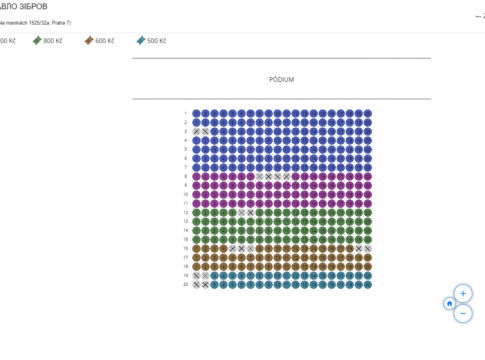Pick teal seat 3 in row 20

(214, 285)
